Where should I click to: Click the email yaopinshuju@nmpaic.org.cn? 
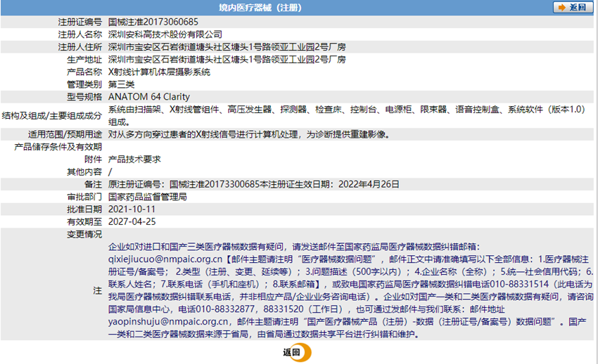click(168, 322)
